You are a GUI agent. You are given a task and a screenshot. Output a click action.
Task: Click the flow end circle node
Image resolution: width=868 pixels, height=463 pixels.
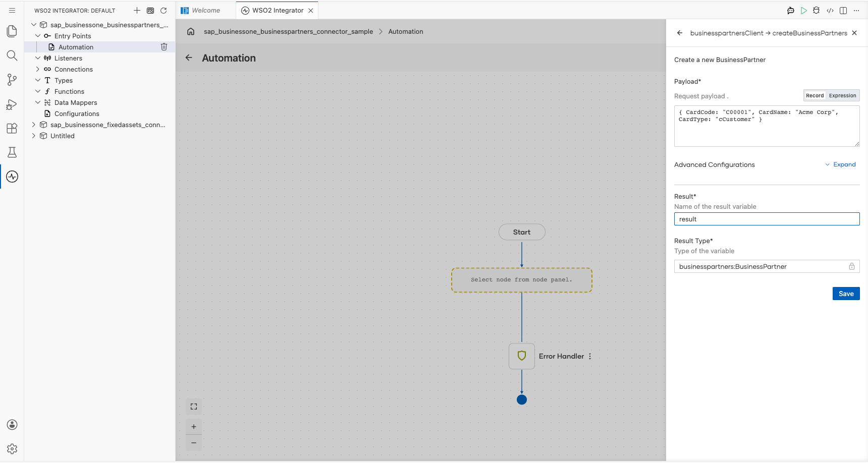coord(522,399)
